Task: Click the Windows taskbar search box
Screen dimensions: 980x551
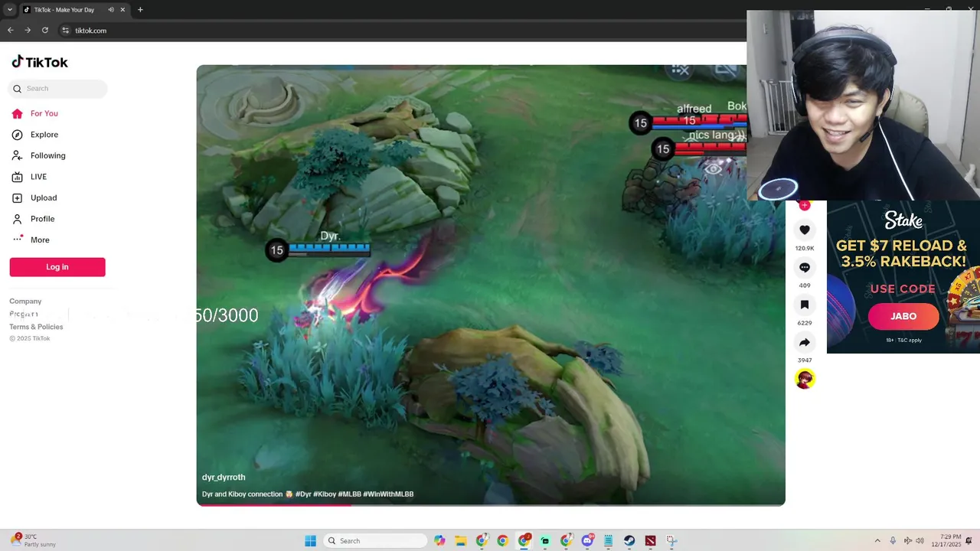Action: click(x=375, y=541)
